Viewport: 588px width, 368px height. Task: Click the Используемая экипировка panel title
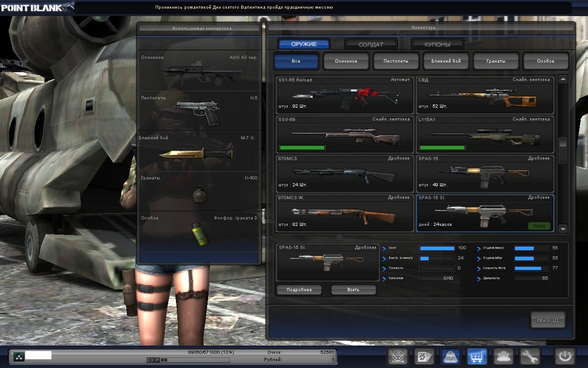coord(202,28)
